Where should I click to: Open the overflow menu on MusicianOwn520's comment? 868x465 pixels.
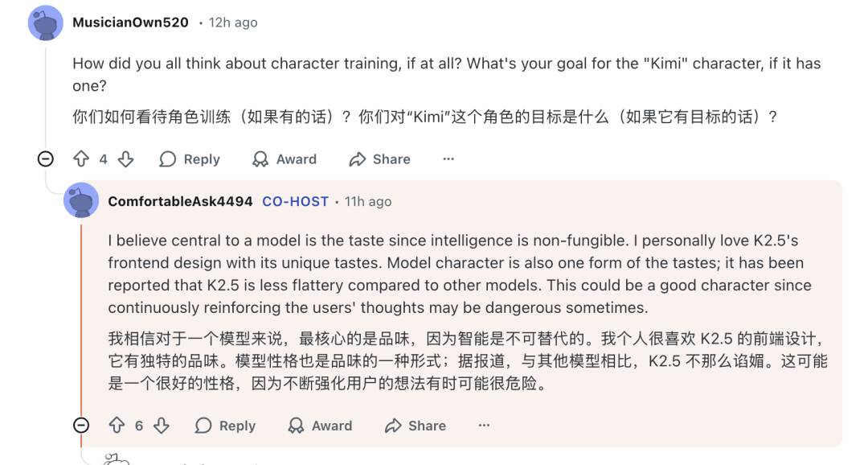pos(448,158)
